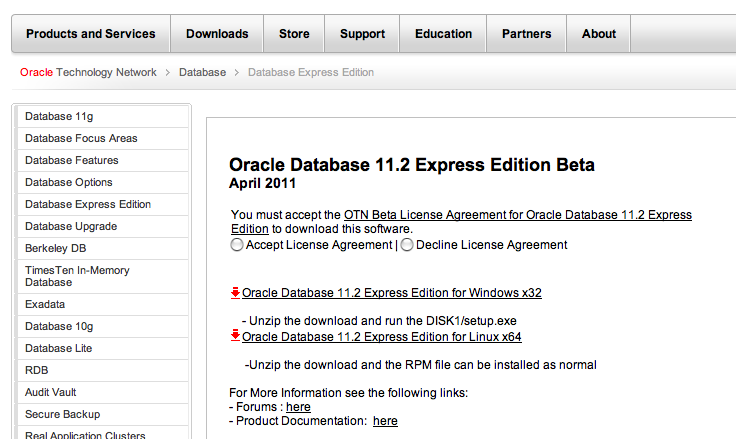The height and width of the screenshot is (439, 736).
Task: Open the Partners menu
Action: (x=527, y=34)
